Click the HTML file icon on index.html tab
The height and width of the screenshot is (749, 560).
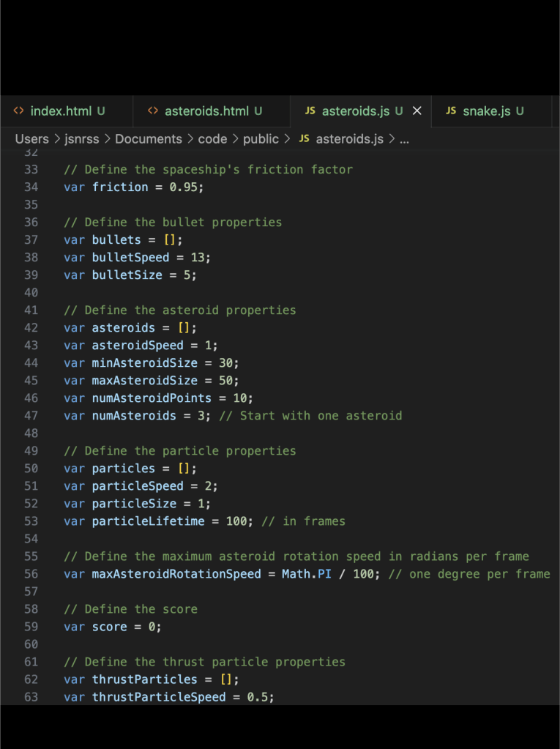[19, 111]
